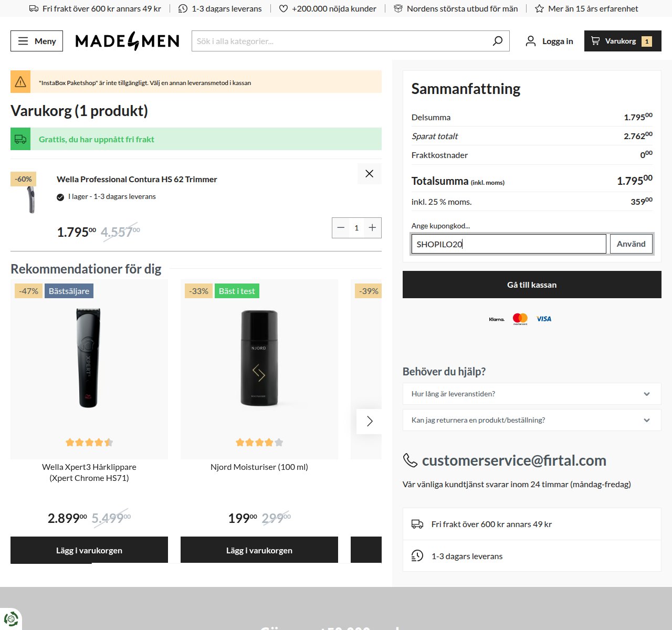Click the VISA payment logo
This screenshot has width=672, height=630.
point(544,319)
